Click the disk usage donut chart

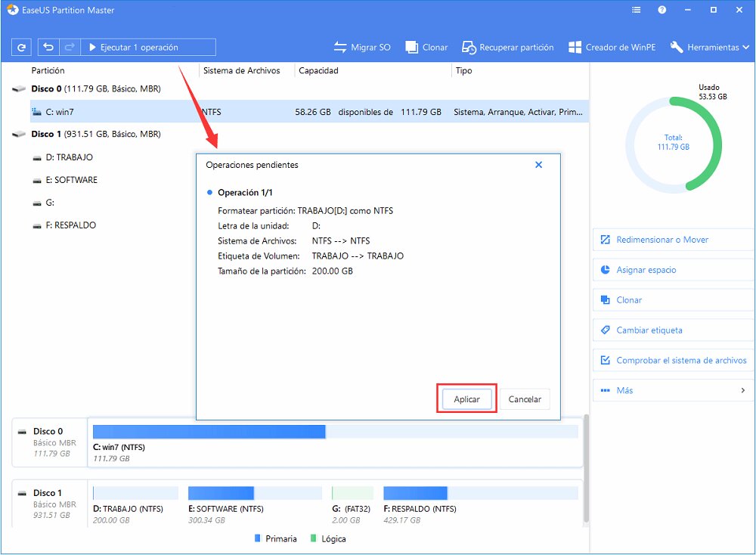tap(673, 144)
